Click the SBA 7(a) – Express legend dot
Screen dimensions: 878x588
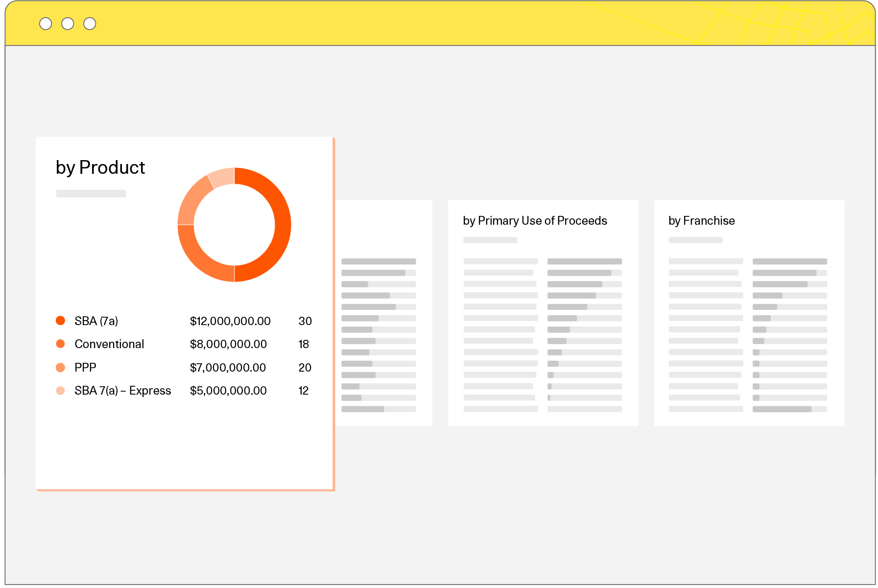tap(60, 391)
